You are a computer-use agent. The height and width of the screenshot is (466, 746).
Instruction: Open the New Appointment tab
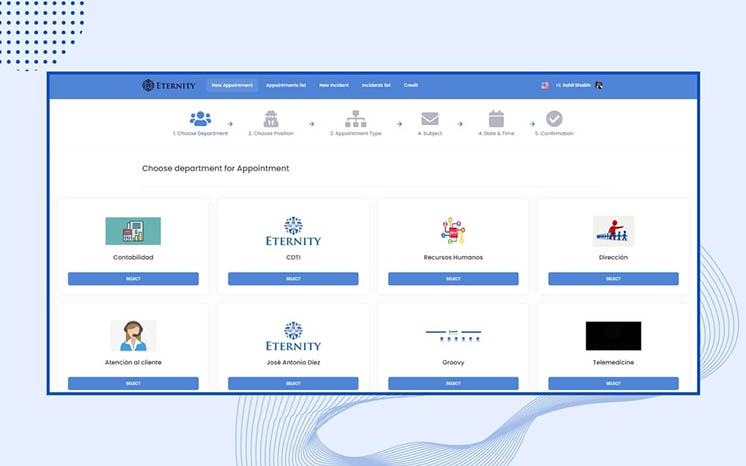click(232, 85)
